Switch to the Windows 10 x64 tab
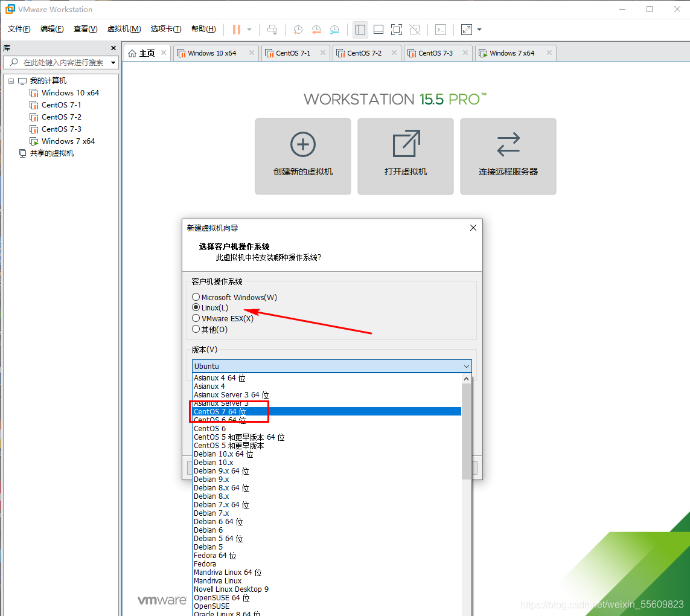690x616 pixels. click(x=212, y=53)
